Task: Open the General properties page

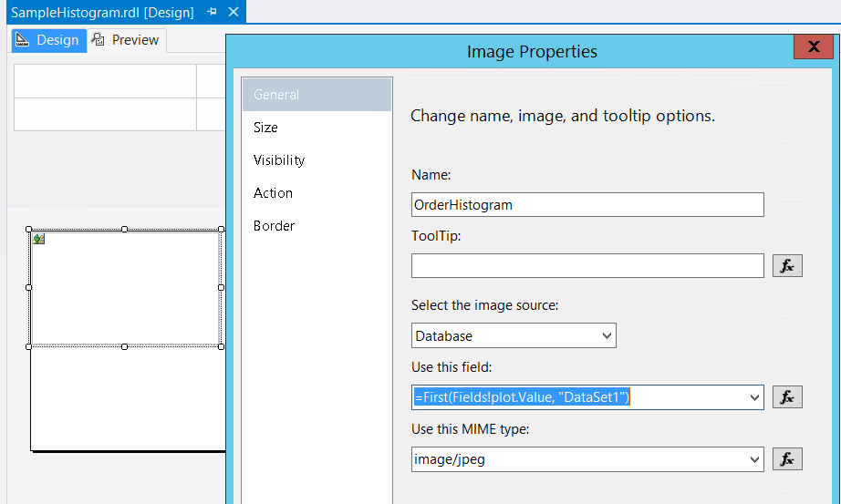Action: [x=317, y=95]
